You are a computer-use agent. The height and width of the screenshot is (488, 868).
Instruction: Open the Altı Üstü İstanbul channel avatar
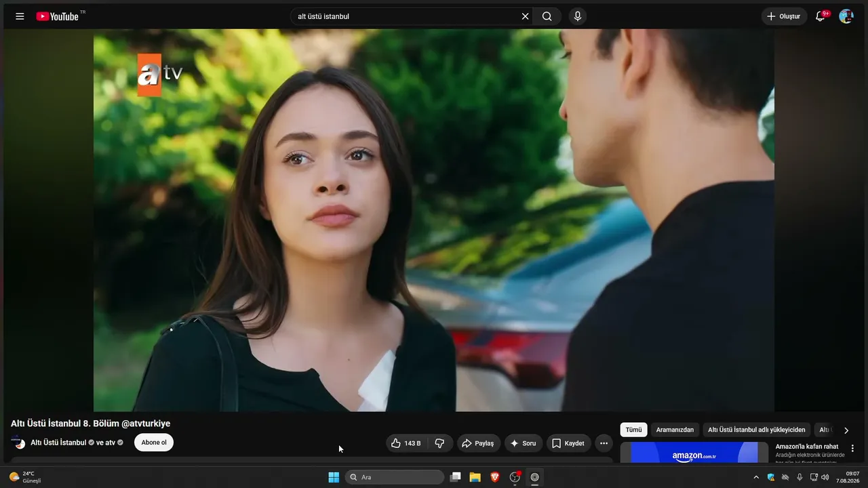[x=18, y=443]
